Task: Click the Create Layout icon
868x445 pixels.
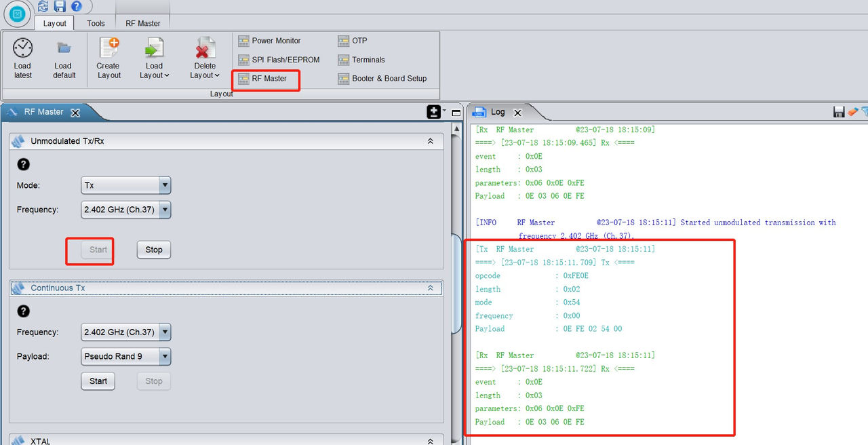Action: [108, 48]
